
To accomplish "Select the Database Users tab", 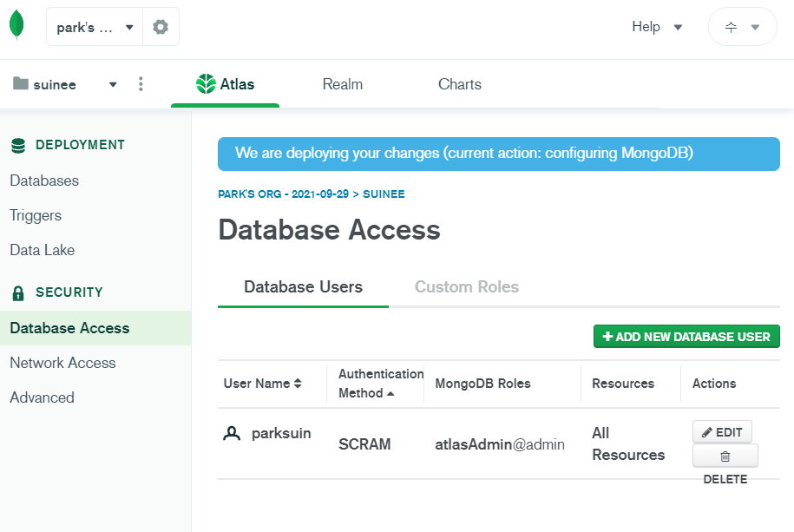I will (x=304, y=286).
